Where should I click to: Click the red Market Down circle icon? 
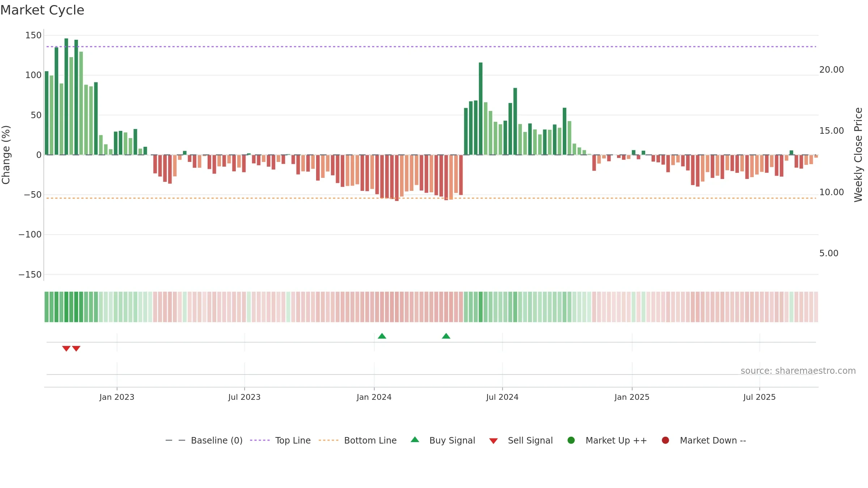pyautogui.click(x=665, y=440)
